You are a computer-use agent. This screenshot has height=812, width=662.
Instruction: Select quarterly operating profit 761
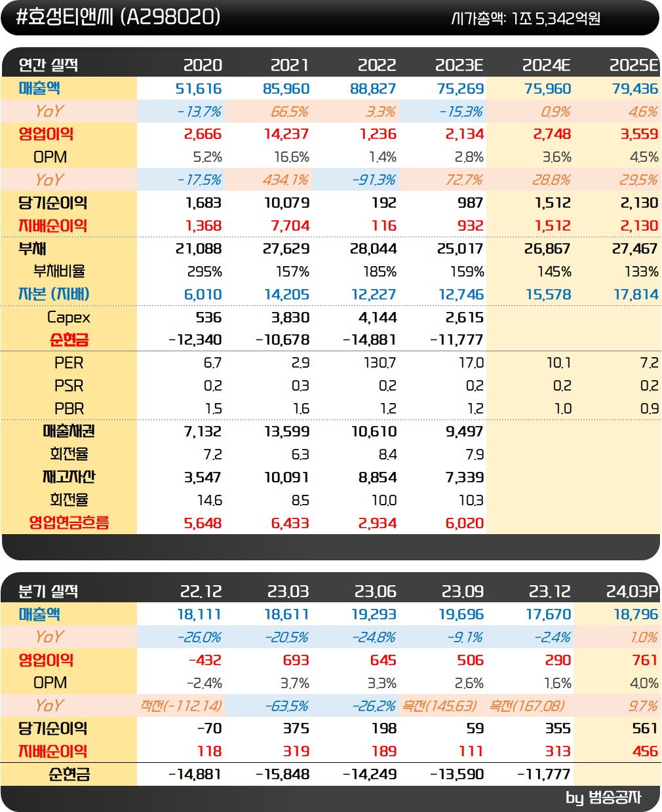[645, 661]
